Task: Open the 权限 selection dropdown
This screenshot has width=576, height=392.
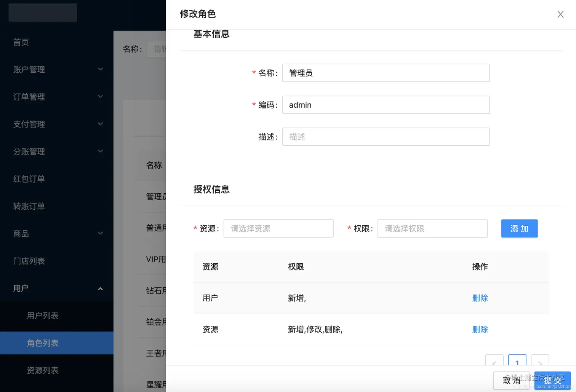Action: pos(432,228)
